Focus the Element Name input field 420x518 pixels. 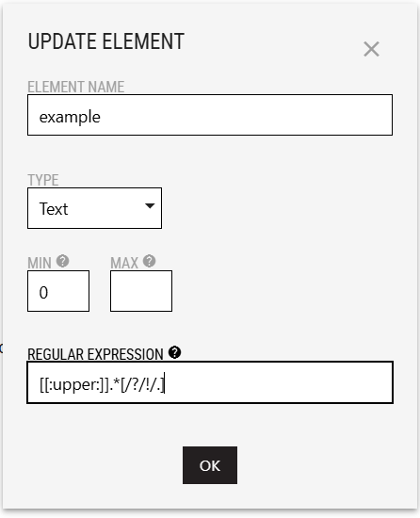click(210, 115)
